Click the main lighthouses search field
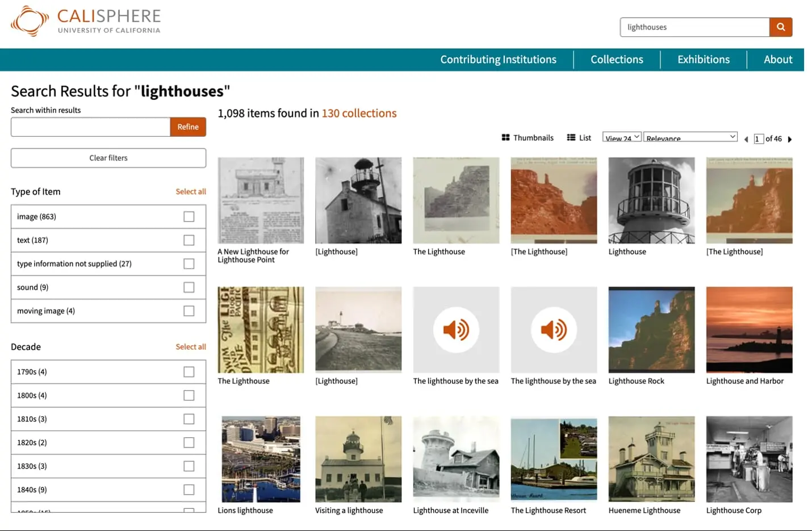 [695, 27]
